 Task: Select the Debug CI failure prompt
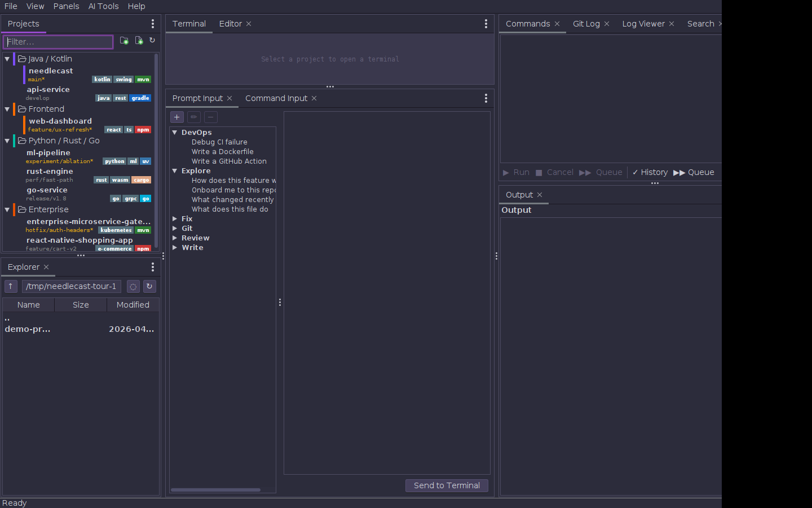coord(219,142)
